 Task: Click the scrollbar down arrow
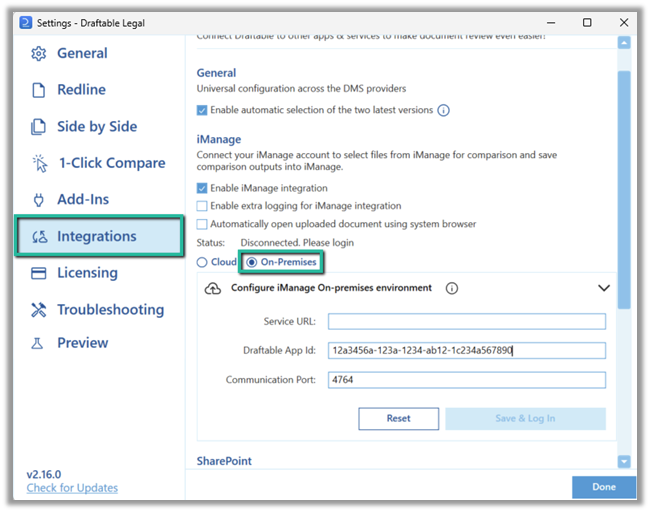click(624, 461)
